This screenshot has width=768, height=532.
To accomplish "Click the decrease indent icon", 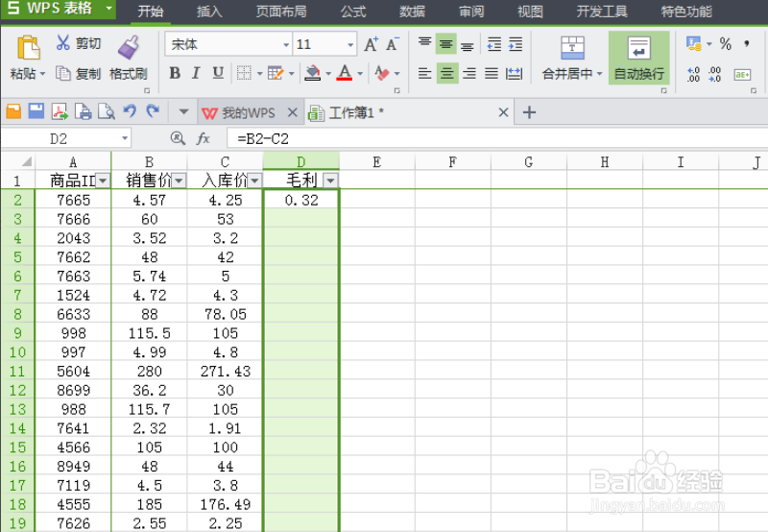I will pos(494,44).
